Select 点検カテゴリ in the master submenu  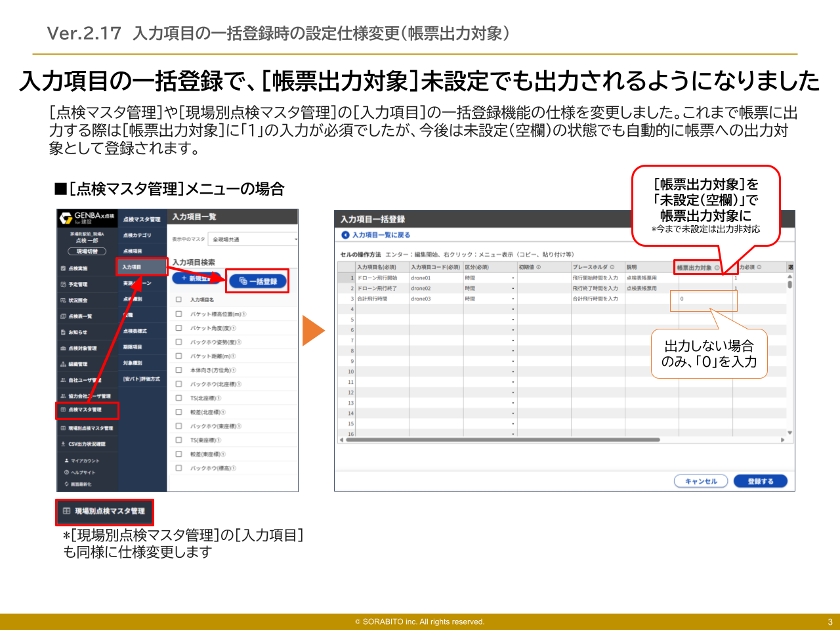[137, 235]
